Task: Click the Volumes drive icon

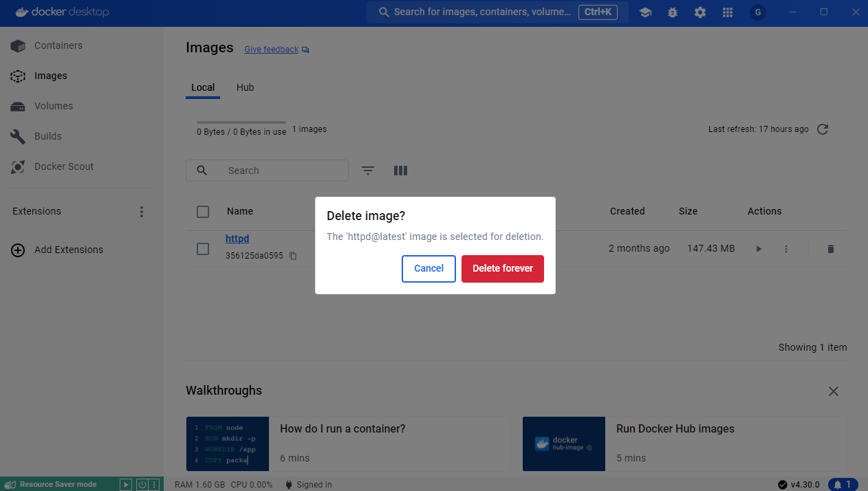Action: coord(18,107)
